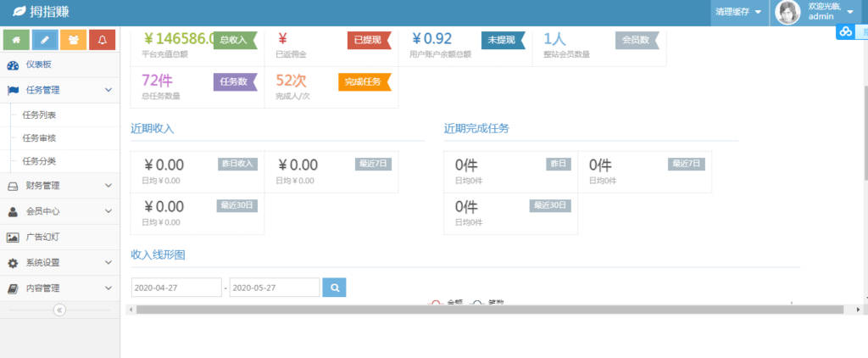Screen dimensions: 868x358
Task: Click the horizontal scrollbar left arrow
Action: pos(131,310)
